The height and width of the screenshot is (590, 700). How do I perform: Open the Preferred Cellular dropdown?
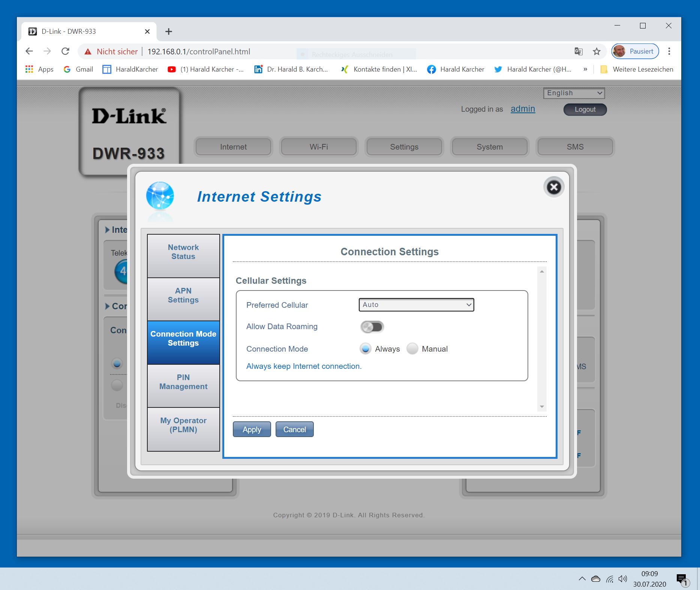pyautogui.click(x=416, y=305)
